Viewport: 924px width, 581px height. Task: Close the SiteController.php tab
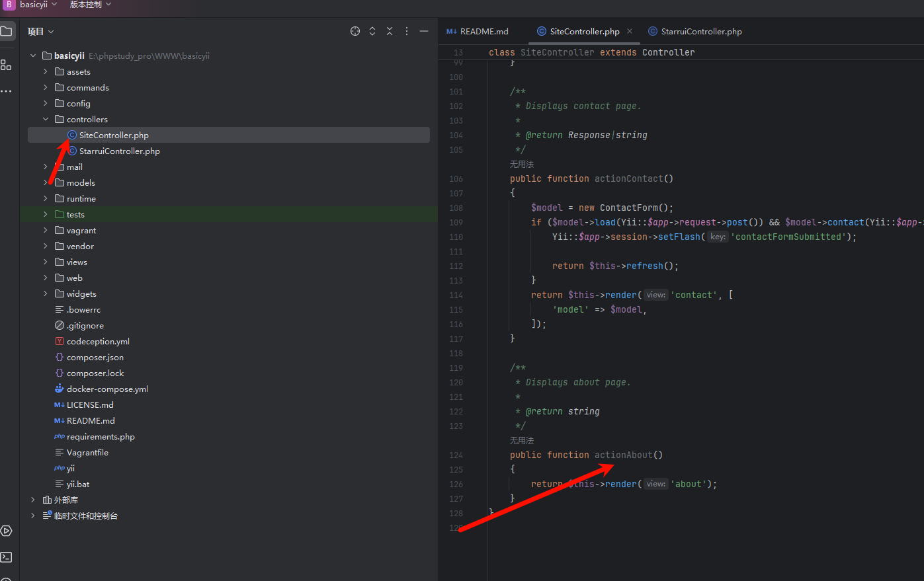(x=630, y=31)
